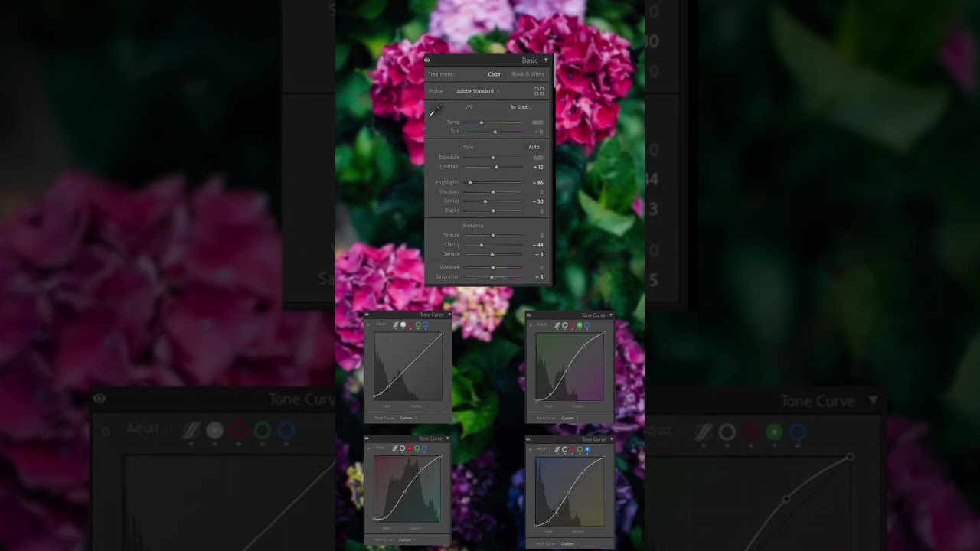980x551 pixels.
Task: Click the Dehaze slider handle
Action: point(492,254)
